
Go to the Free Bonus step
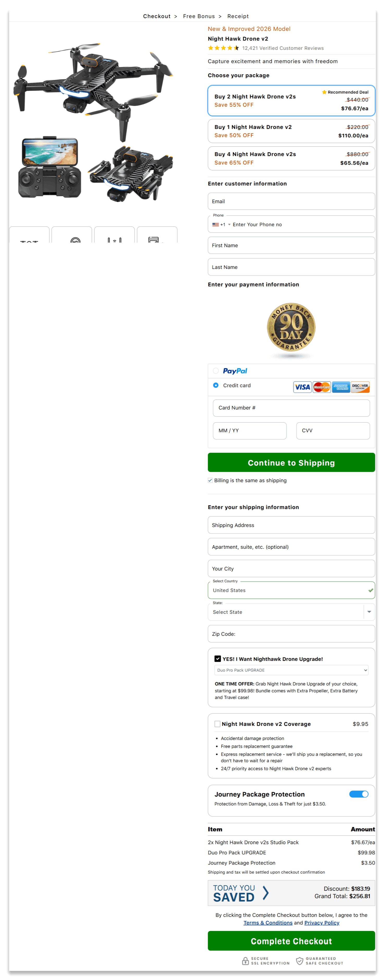pos(199,16)
